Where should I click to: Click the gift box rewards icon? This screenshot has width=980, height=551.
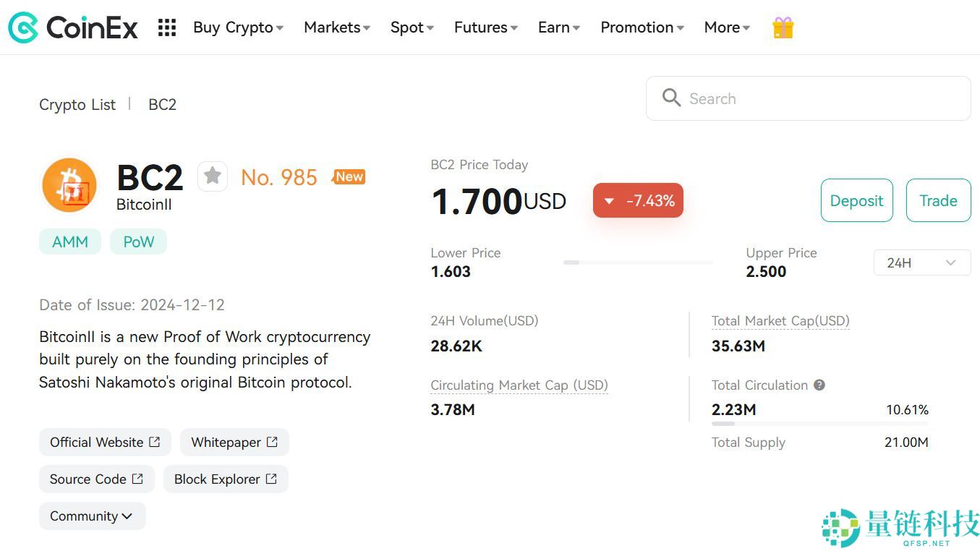783,27
